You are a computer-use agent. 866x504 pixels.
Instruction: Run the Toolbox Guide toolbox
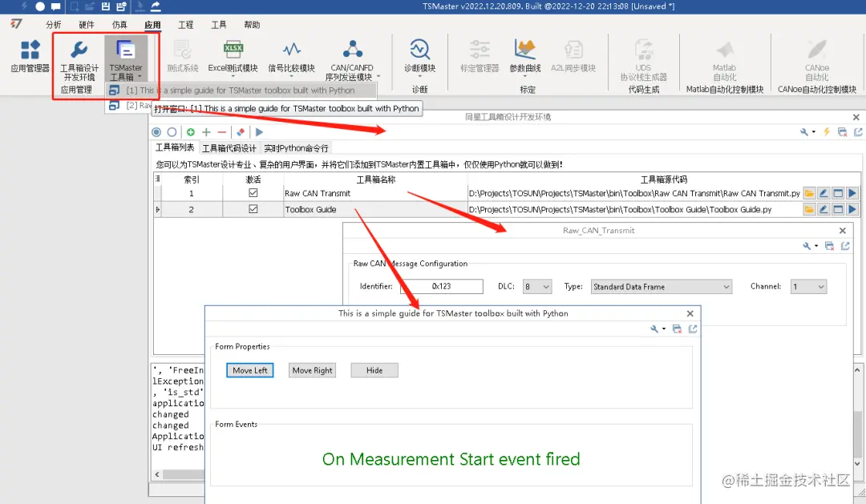point(852,209)
